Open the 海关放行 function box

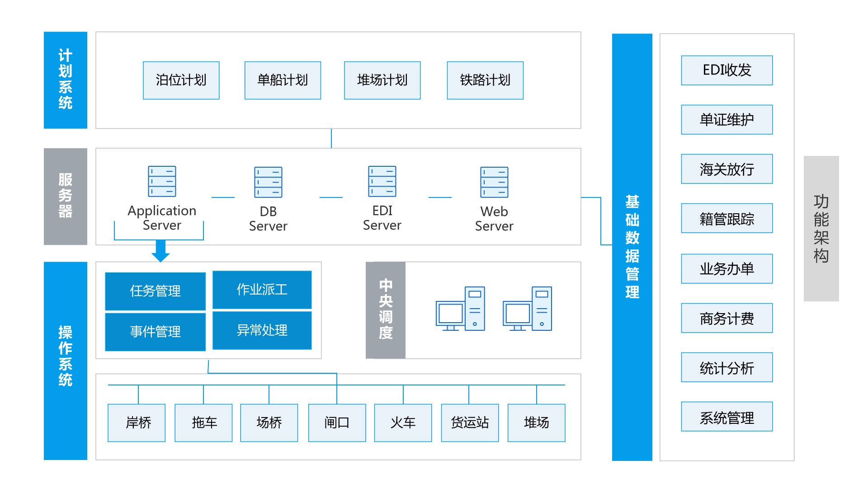726,169
